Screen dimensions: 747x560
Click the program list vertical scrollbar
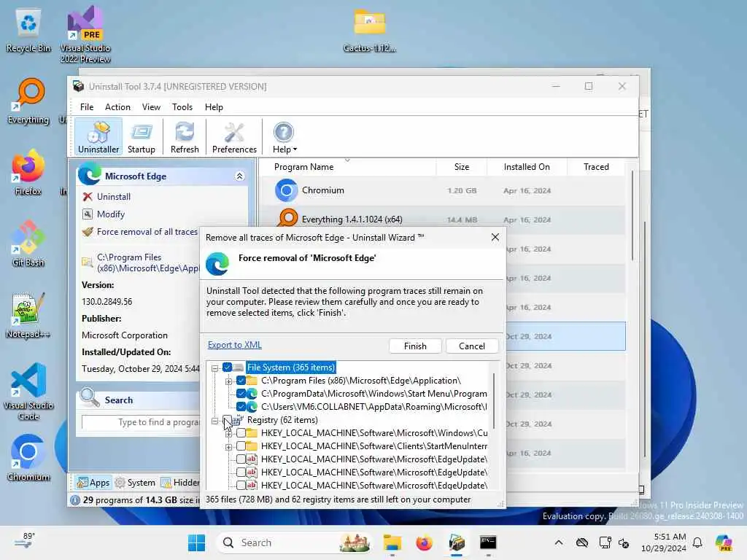[x=632, y=217]
